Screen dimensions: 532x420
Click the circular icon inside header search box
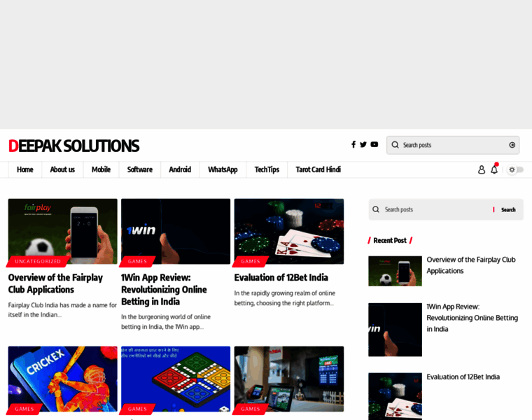(x=512, y=145)
